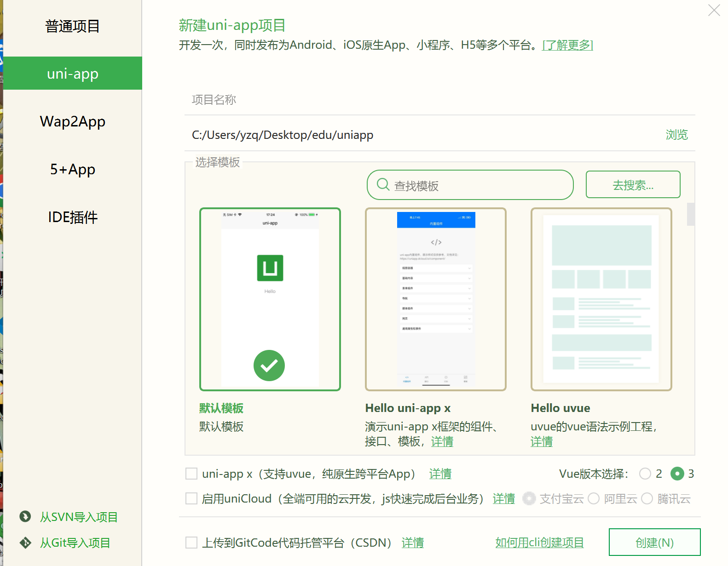Image resolution: width=728 pixels, height=566 pixels.
Task: Open 详情 link beside uni-app x option
Action: (x=440, y=474)
